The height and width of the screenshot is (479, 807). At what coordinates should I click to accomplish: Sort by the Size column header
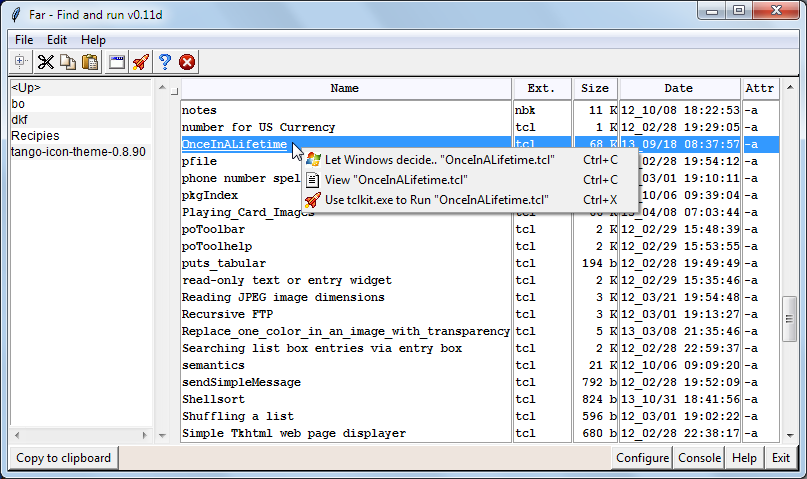[x=595, y=88]
